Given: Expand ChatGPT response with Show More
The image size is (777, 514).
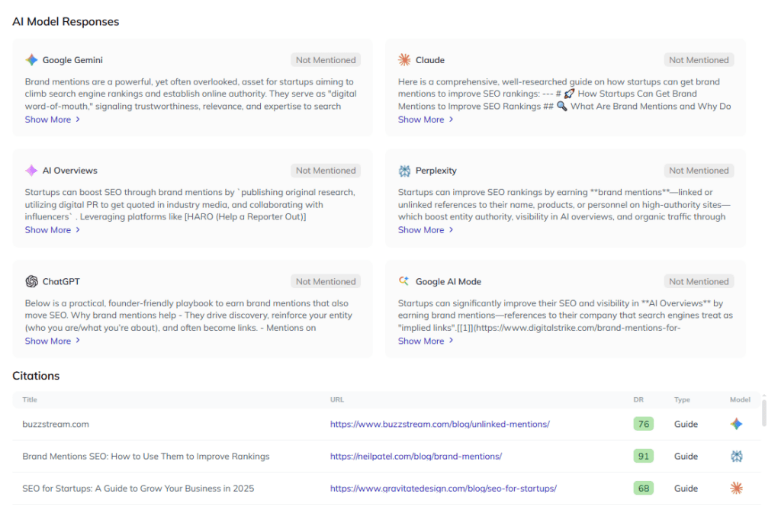Looking at the screenshot, I should coord(53,341).
